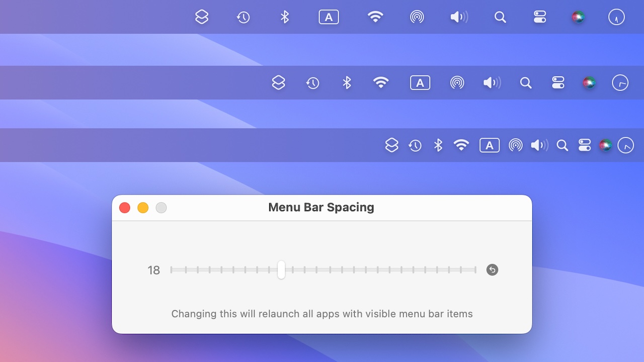Image resolution: width=644 pixels, height=362 pixels.
Task: Open input source 'A' icon in middle menu bar
Action: [420, 82]
